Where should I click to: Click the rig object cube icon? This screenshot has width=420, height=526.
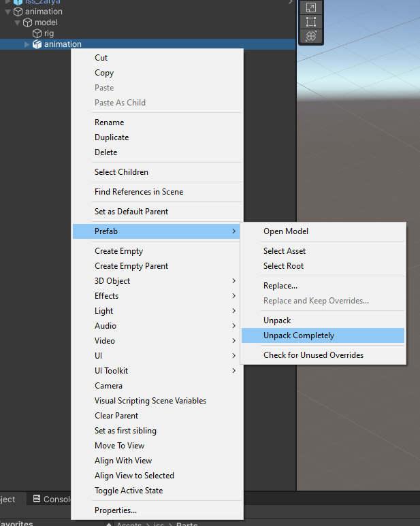(37, 33)
